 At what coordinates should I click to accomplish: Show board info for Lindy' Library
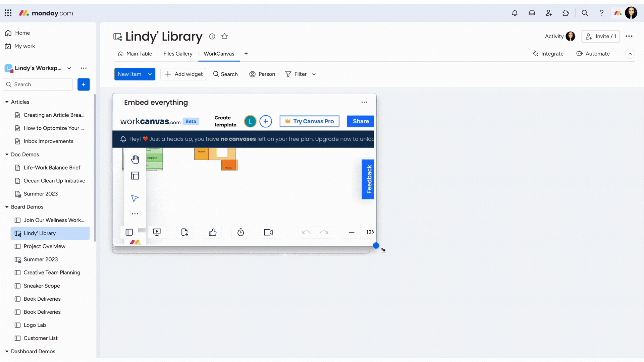(212, 36)
